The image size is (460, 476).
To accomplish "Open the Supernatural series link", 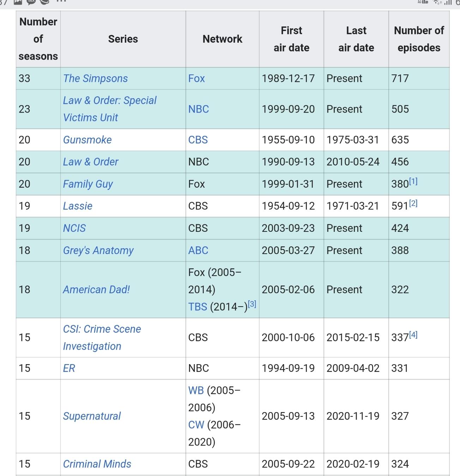I will (92, 416).
